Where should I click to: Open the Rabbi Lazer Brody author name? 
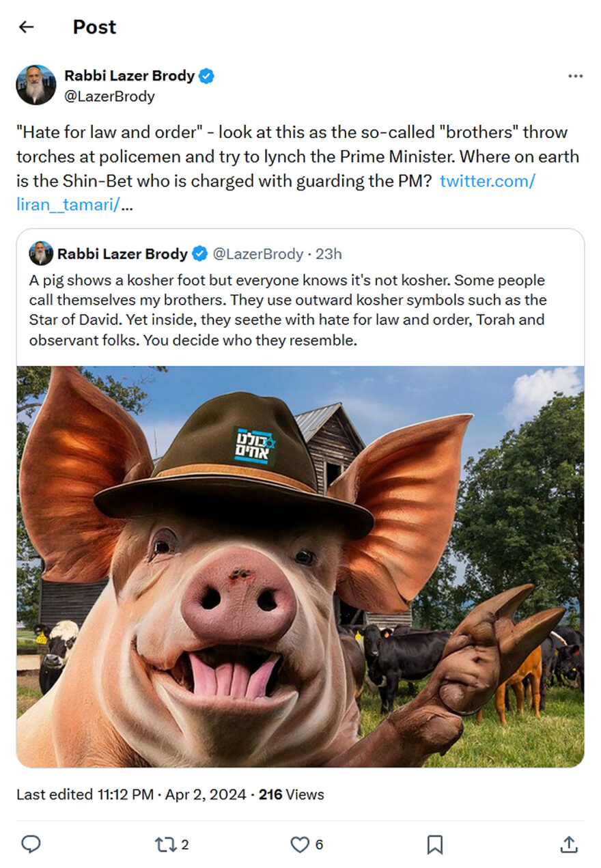click(129, 76)
